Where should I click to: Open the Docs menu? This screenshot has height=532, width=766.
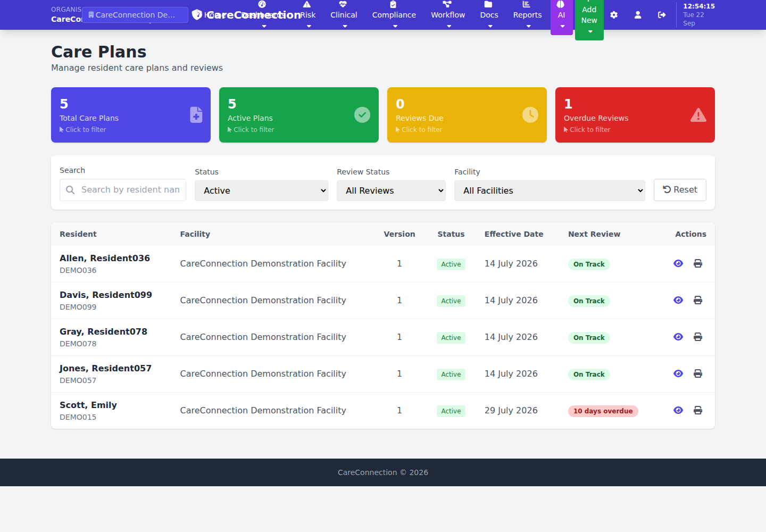[489, 15]
